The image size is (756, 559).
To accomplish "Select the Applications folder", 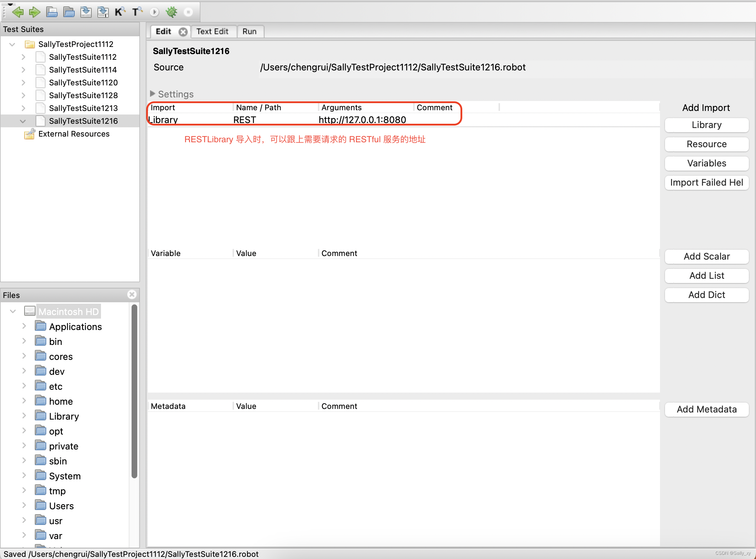I will point(75,326).
